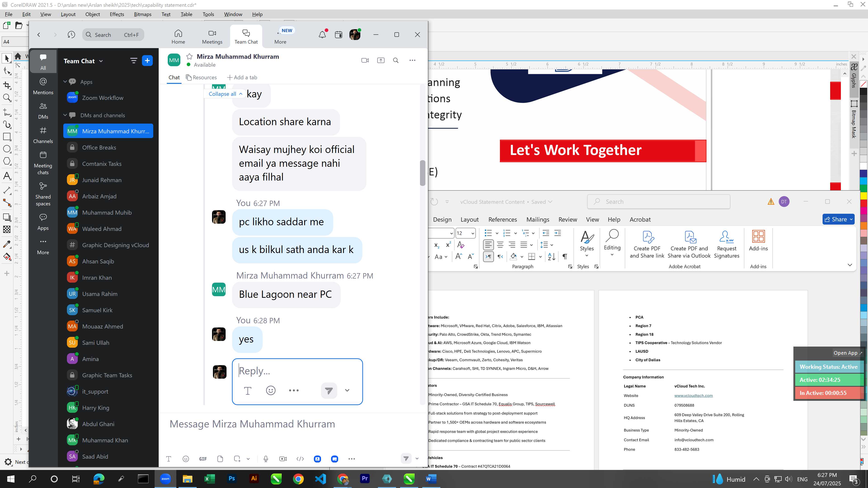Toggle align left in Word's ribbon
The image size is (868, 488).
488,245
